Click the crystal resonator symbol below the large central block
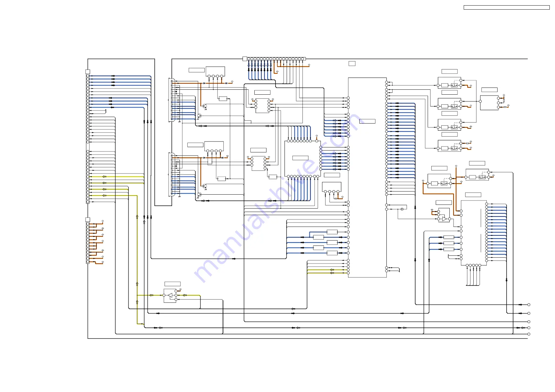555x392 pixels. click(402, 209)
